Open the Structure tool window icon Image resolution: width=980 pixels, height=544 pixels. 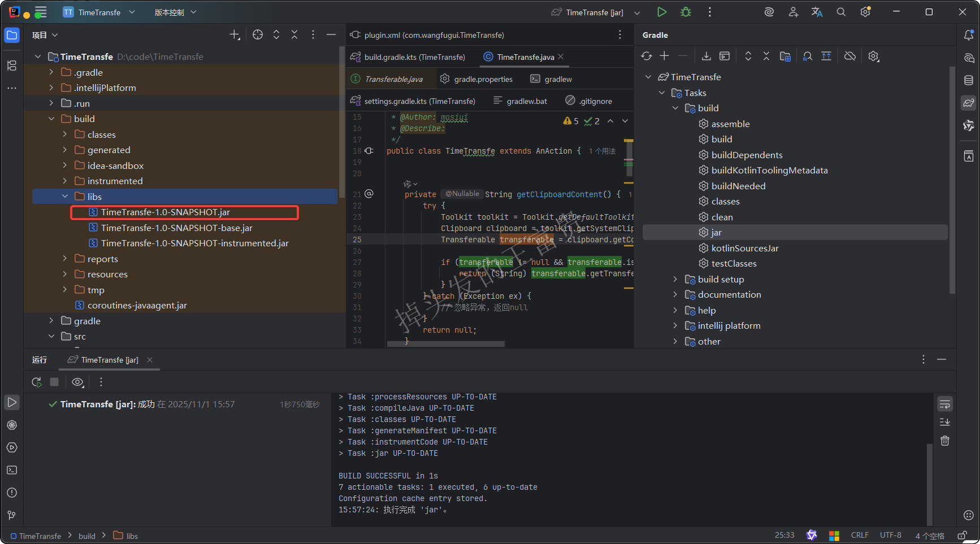tap(12, 66)
